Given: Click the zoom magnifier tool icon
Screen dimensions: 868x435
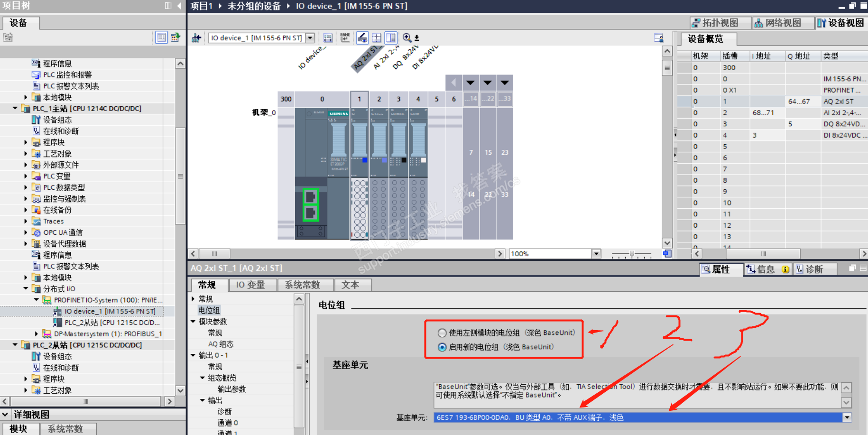Looking at the screenshot, I should pyautogui.click(x=407, y=38).
